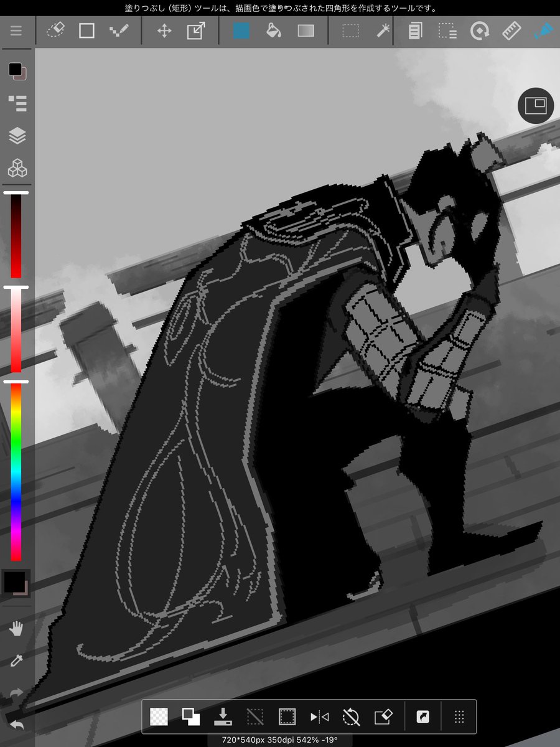This screenshot has height=747, width=560.
Task: Select the Bucket fill tool
Action: point(273,31)
